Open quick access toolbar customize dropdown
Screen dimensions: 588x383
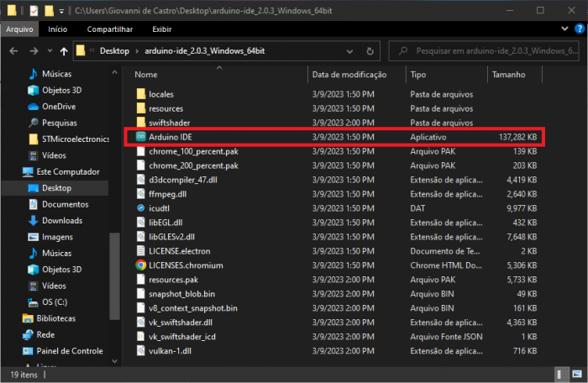[61, 11]
